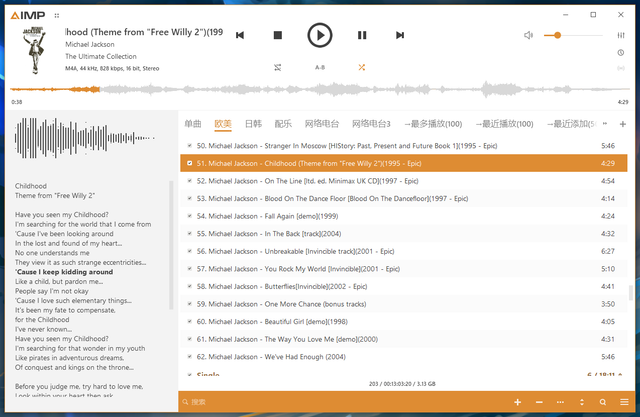The image size is (640, 417).
Task: Select track 61 The Way You Love Me
Action: pos(404,339)
